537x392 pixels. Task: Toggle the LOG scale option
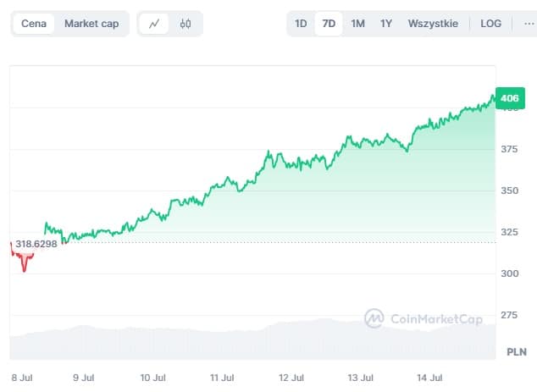point(490,24)
